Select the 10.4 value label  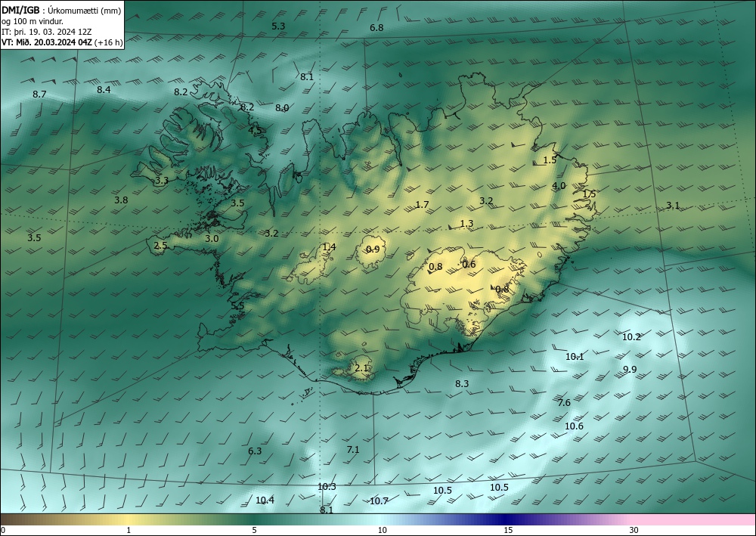[265, 500]
